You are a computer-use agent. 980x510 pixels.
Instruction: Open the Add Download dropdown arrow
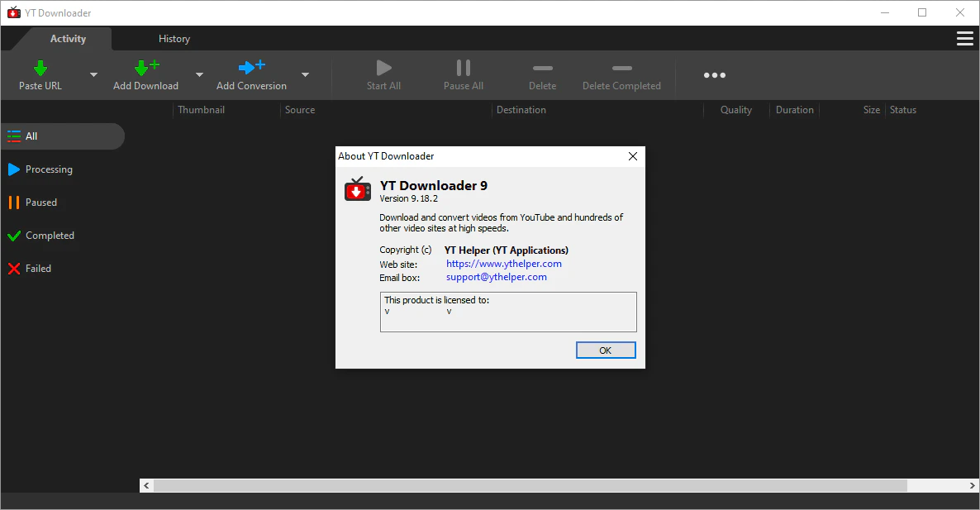pos(198,74)
